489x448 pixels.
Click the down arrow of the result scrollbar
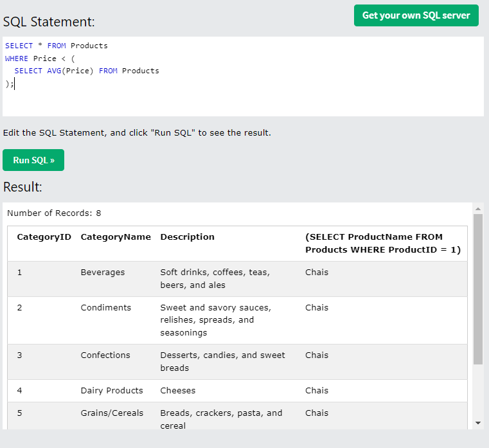(x=477, y=422)
